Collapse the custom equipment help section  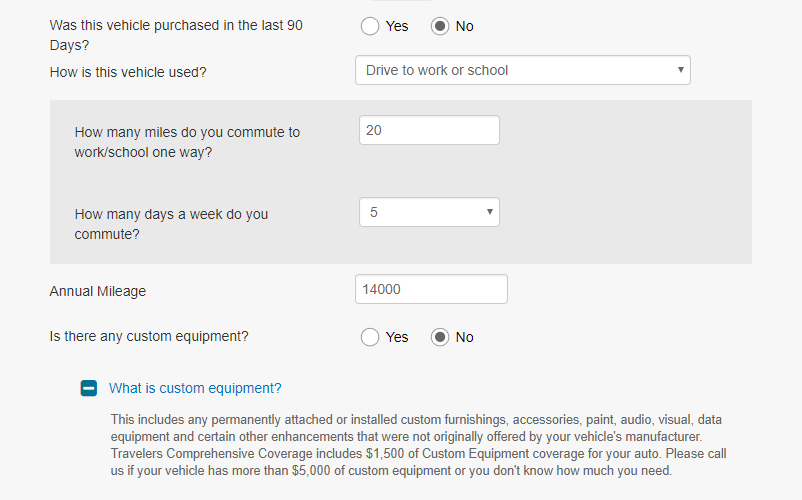(x=89, y=388)
